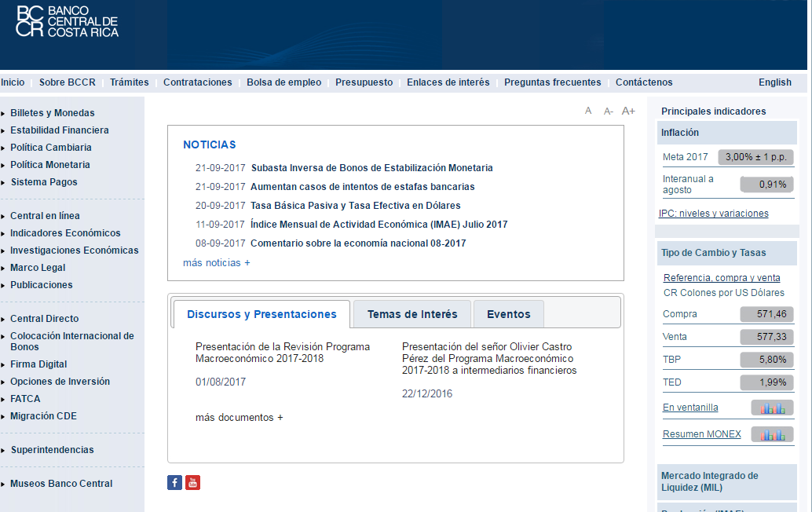Reset text size with small A
Image resolution: width=812 pixels, height=512 pixels.
(x=588, y=111)
